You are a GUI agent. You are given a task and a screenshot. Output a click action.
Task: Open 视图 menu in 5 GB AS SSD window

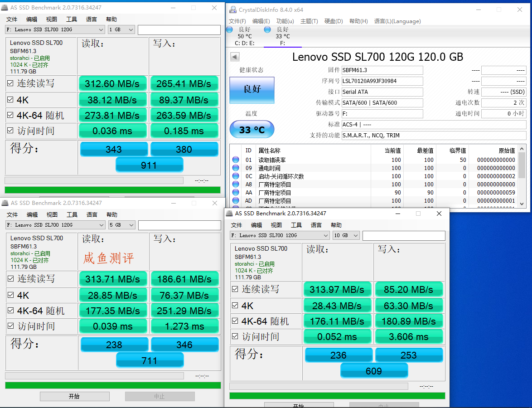52,215
